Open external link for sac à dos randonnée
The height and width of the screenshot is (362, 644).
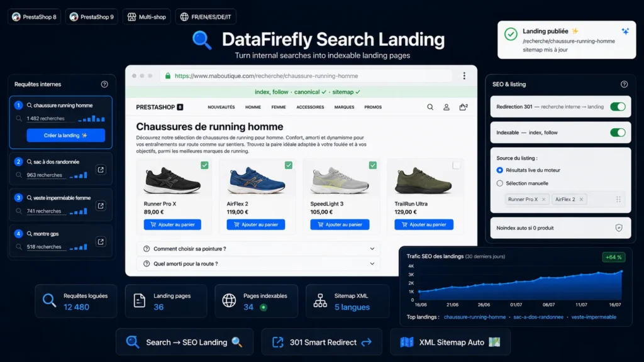click(x=101, y=170)
